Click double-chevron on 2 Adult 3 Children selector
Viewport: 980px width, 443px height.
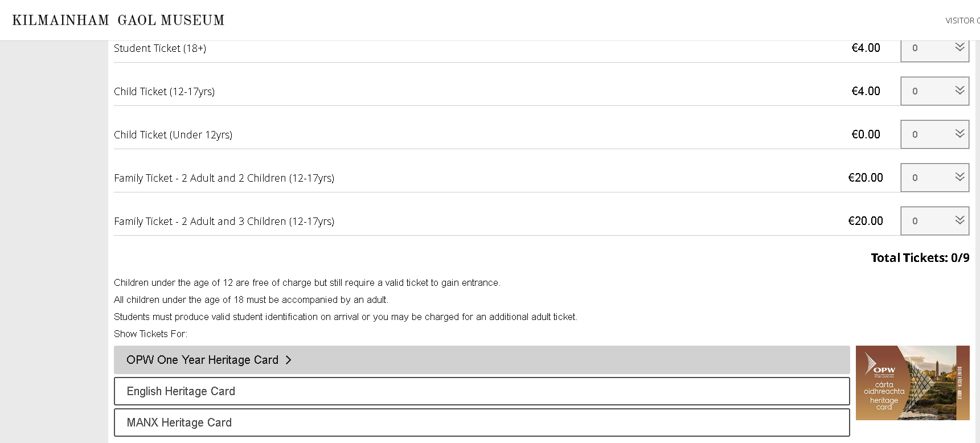coord(960,220)
